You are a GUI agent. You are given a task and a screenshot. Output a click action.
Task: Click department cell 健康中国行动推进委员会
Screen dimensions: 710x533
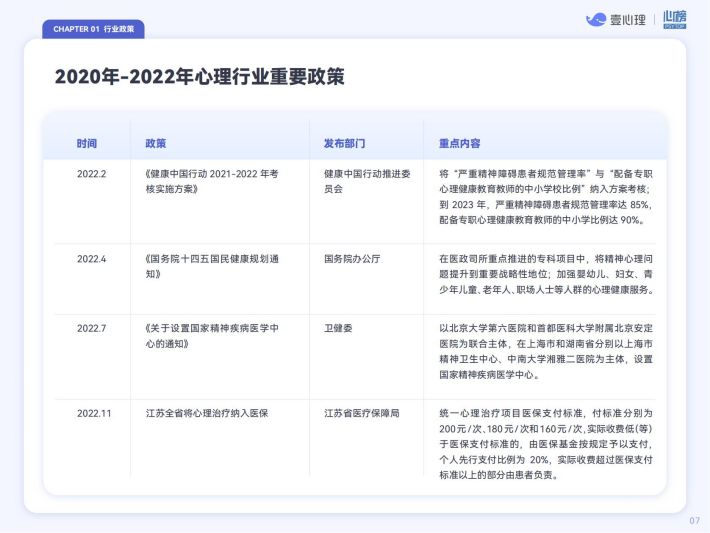367,182
